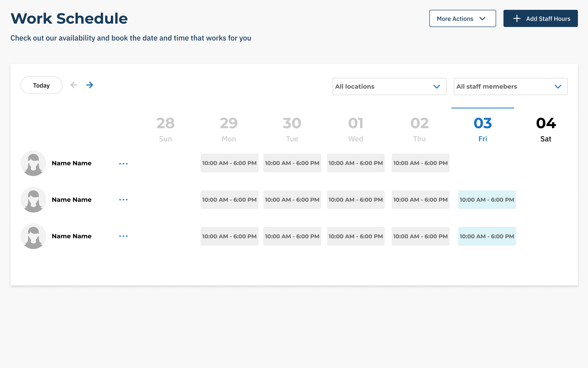Click the Work Schedule heading

point(69,18)
